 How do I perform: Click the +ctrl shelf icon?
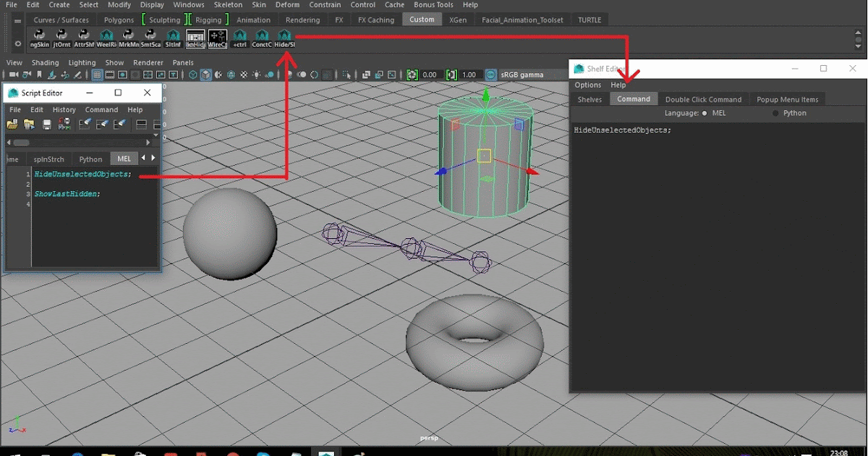coord(239,36)
